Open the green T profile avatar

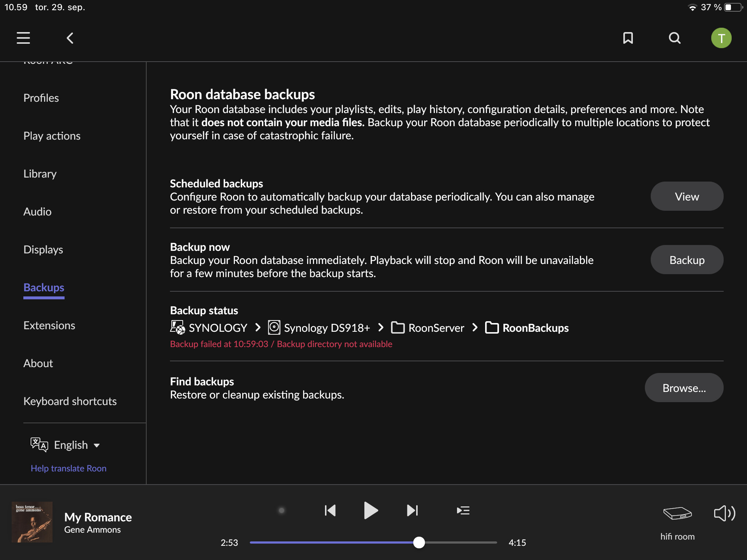[721, 38]
